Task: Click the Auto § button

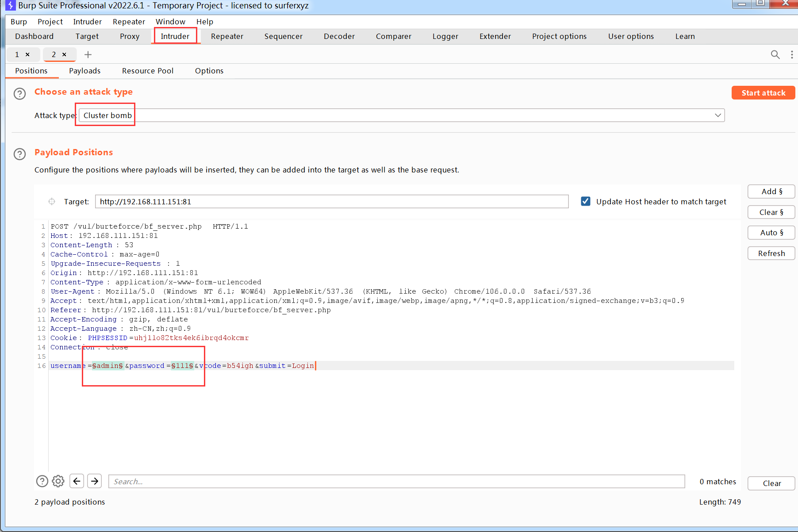Action: coord(771,233)
